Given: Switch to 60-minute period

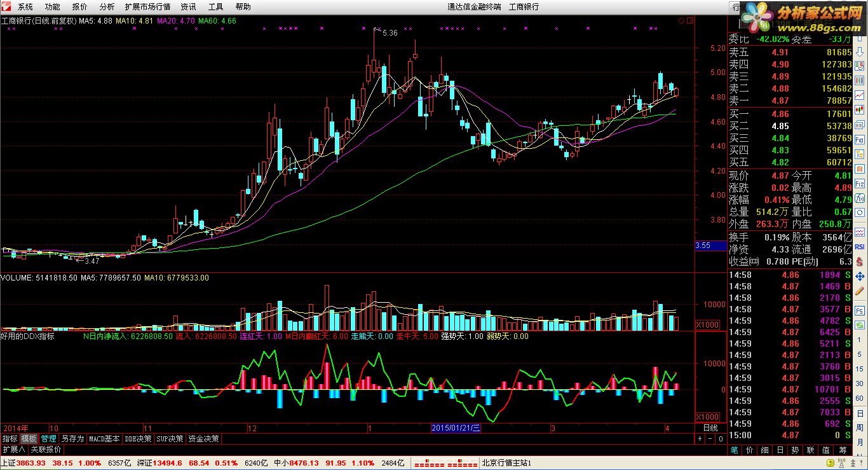Looking at the screenshot, I should (x=859, y=397).
